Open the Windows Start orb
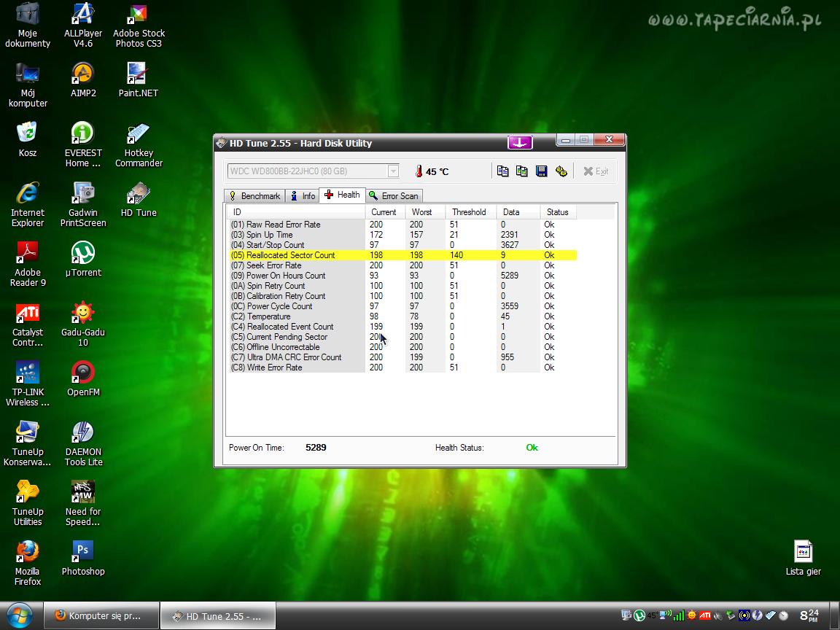Image resolution: width=840 pixels, height=630 pixels. point(20,615)
